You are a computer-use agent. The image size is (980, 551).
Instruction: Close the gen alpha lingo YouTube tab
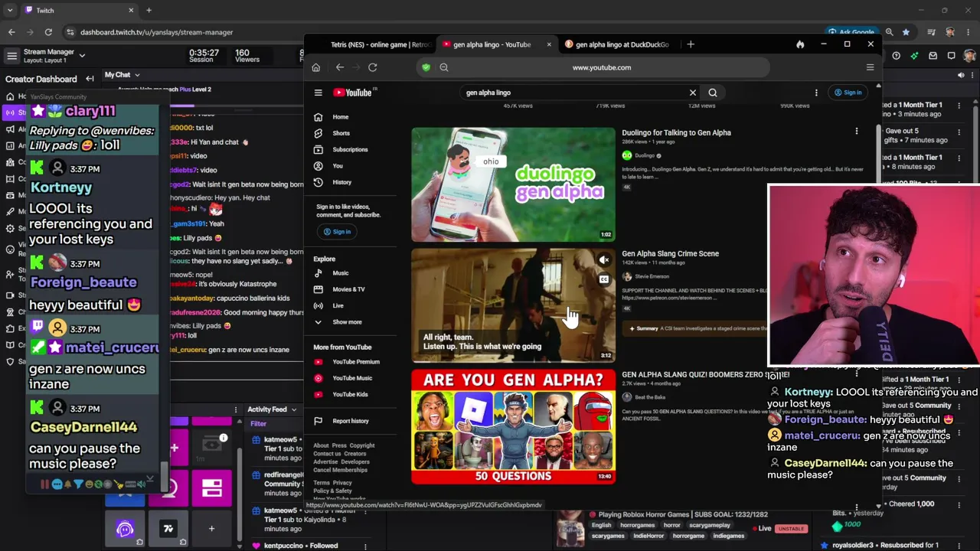(x=549, y=44)
